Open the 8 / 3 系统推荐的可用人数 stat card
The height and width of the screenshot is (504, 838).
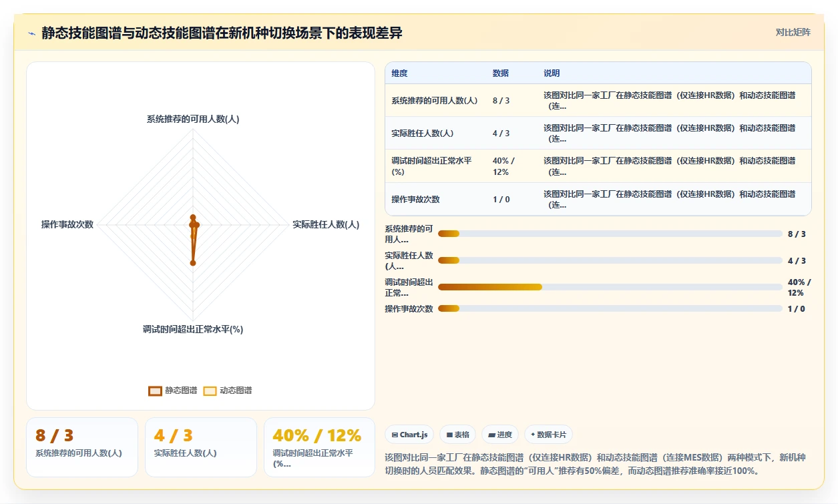tap(82, 447)
